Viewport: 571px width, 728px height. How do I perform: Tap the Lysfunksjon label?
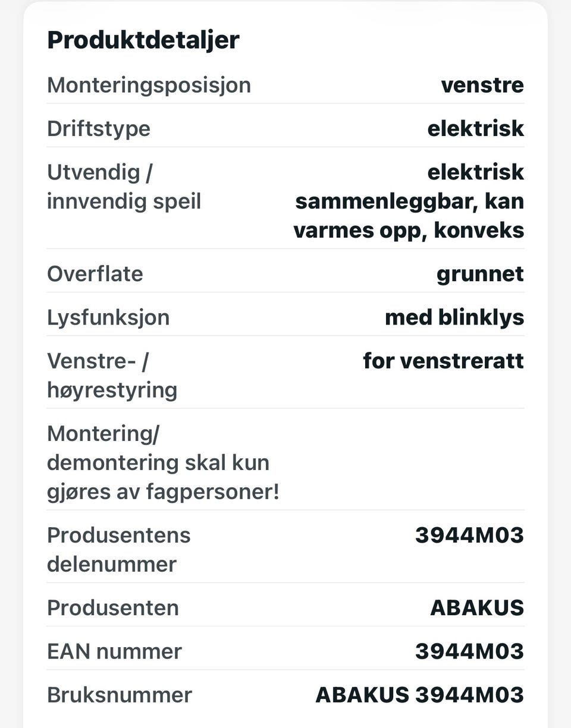pyautogui.click(x=108, y=317)
